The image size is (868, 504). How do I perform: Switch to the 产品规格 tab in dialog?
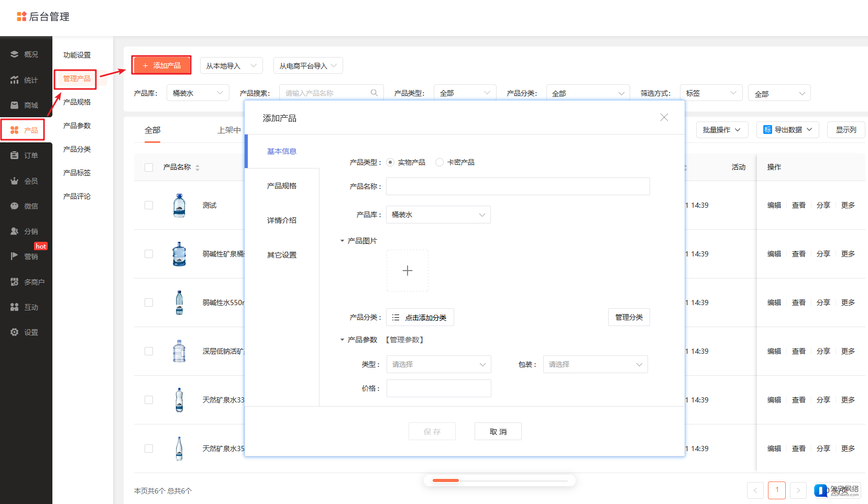pos(282,186)
